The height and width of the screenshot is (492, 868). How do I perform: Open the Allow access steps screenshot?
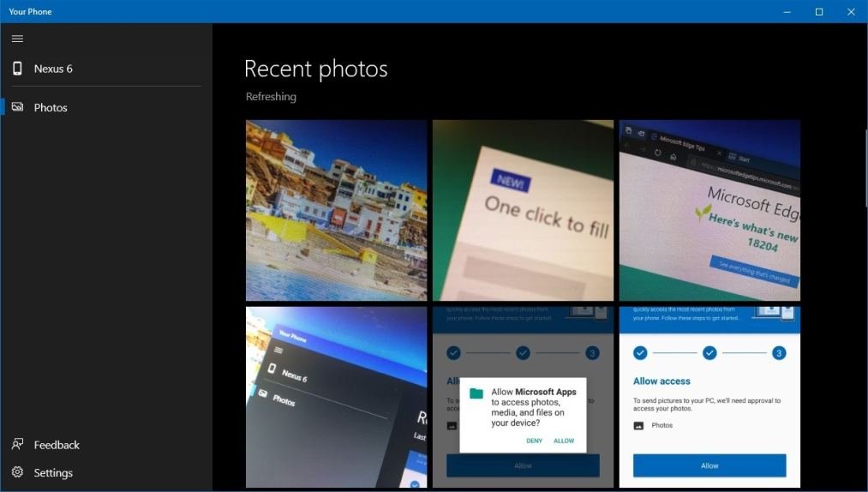[709, 397]
